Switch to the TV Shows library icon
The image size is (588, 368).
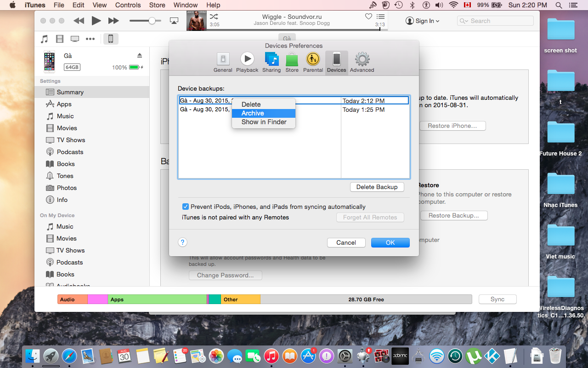(x=75, y=39)
